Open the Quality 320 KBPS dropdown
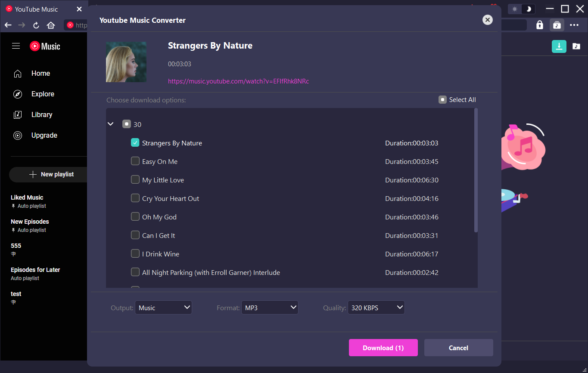This screenshot has width=588, height=373. tap(376, 308)
